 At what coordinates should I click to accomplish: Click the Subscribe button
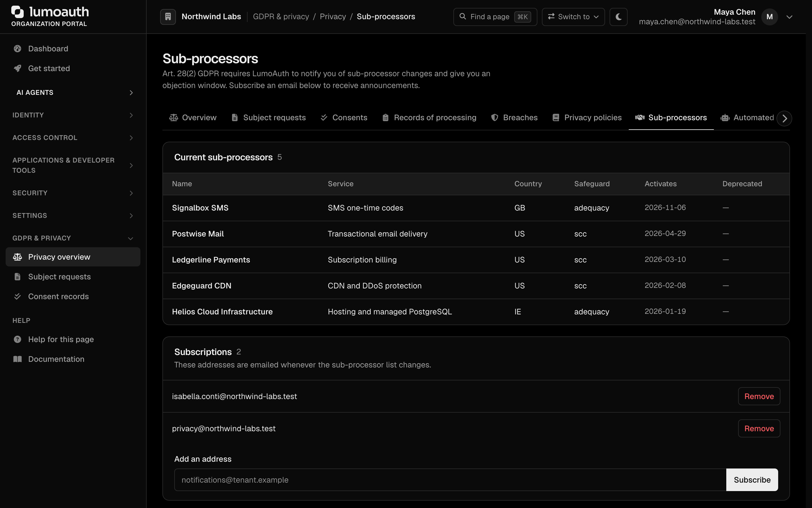tap(752, 480)
